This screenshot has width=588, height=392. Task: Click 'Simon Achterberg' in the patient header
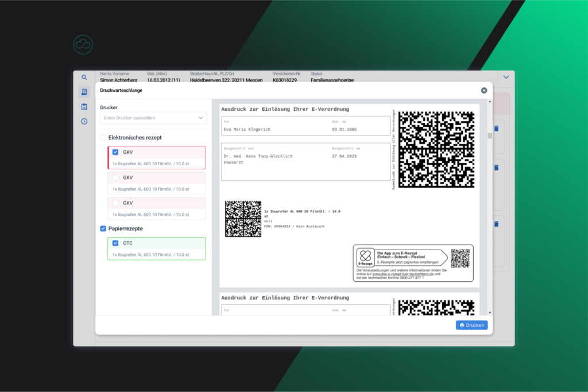click(x=118, y=80)
